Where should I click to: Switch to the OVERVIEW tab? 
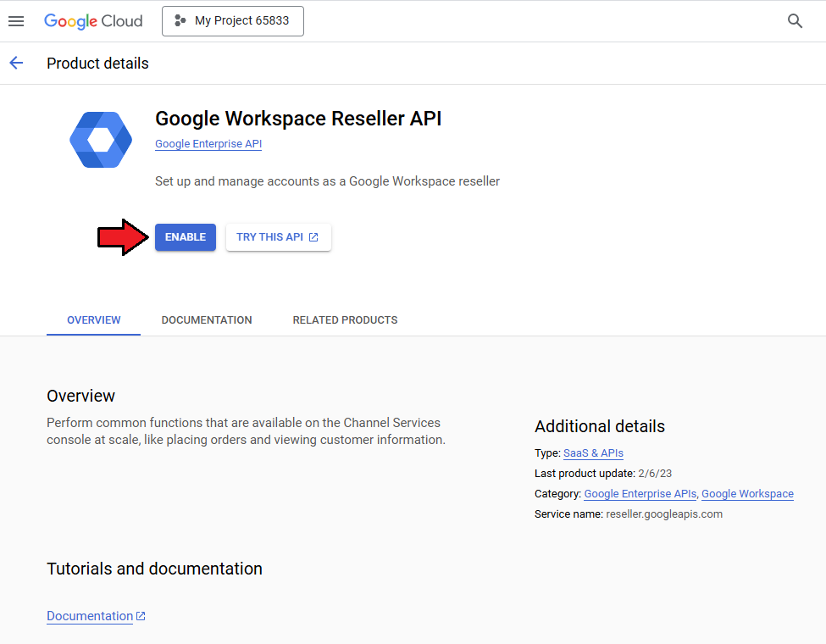coord(94,320)
